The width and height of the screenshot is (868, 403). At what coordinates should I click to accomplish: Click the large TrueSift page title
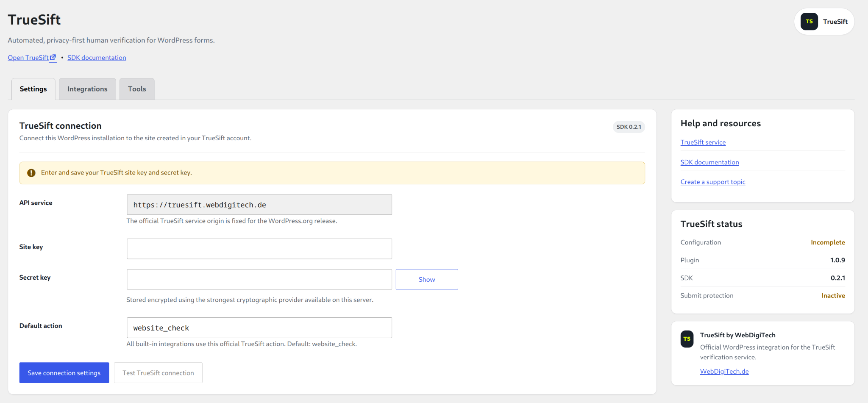[34, 20]
